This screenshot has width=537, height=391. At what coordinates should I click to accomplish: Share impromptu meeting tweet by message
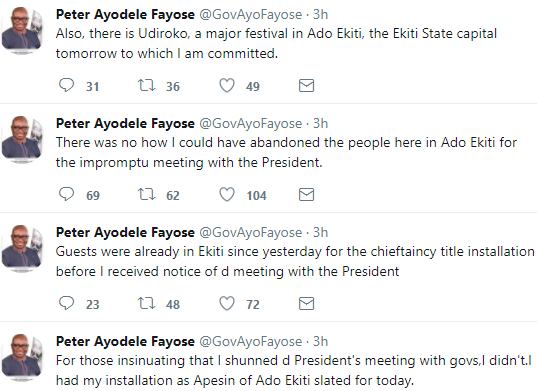(x=306, y=194)
